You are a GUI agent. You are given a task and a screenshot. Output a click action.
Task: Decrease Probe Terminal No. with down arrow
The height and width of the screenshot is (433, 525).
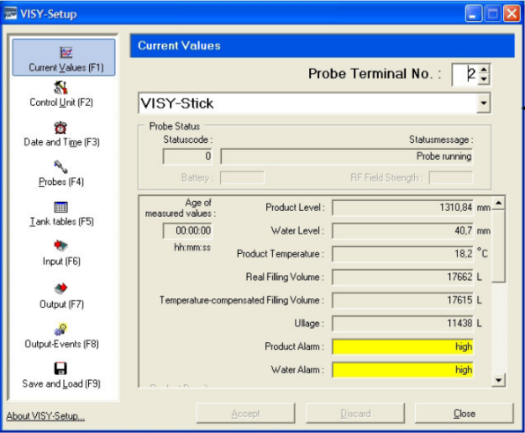484,79
